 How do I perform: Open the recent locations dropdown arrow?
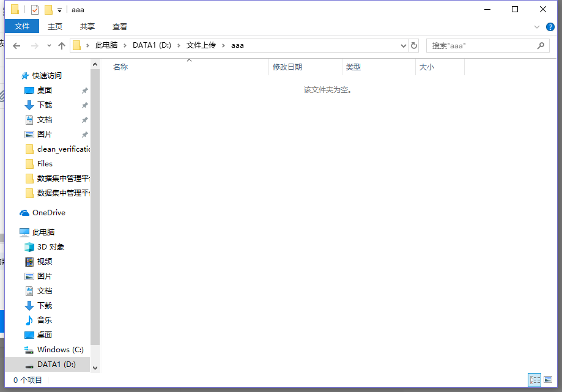(49, 46)
